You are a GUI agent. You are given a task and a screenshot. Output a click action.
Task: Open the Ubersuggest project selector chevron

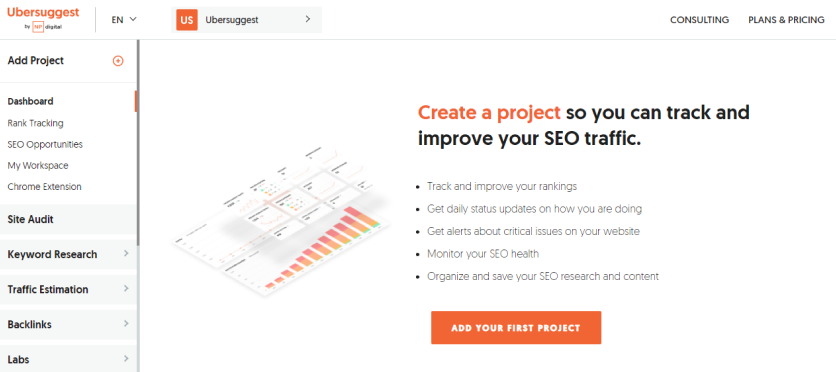point(308,19)
